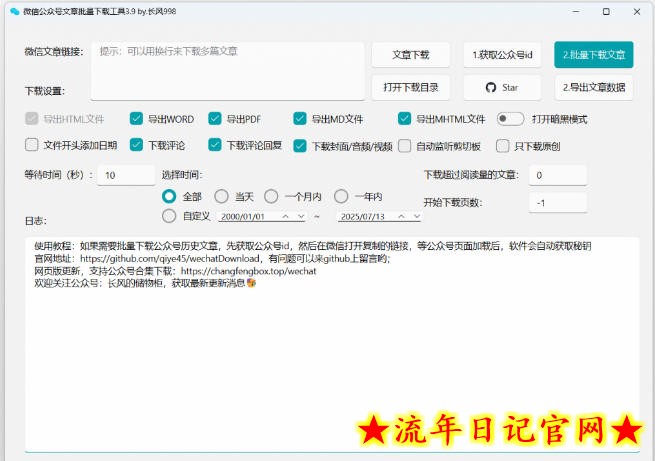Image resolution: width=655 pixels, height=461 pixels.
Task: Edit 下载超过阅读量的文章 value field
Action: click(x=558, y=175)
